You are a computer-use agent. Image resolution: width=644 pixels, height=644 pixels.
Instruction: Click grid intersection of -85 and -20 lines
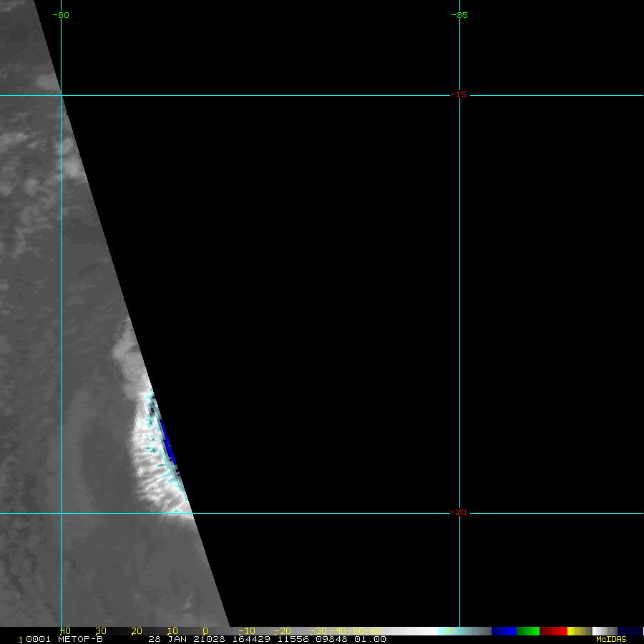click(459, 513)
